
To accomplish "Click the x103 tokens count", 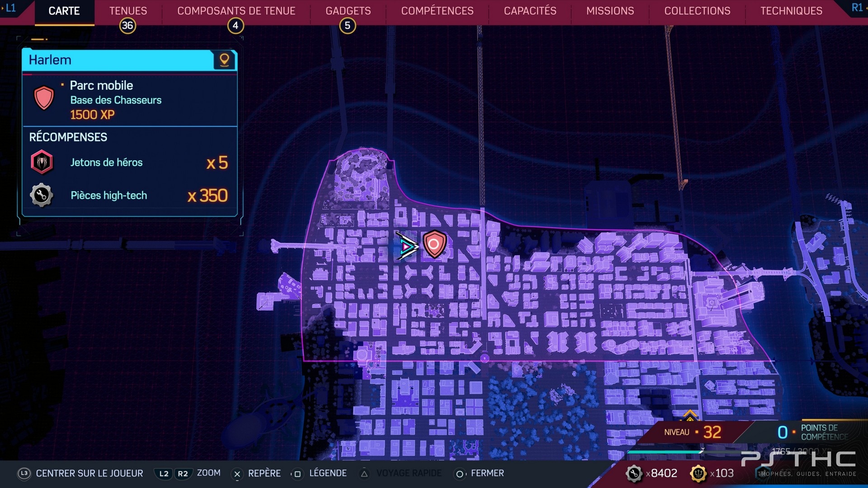I will 722,473.
